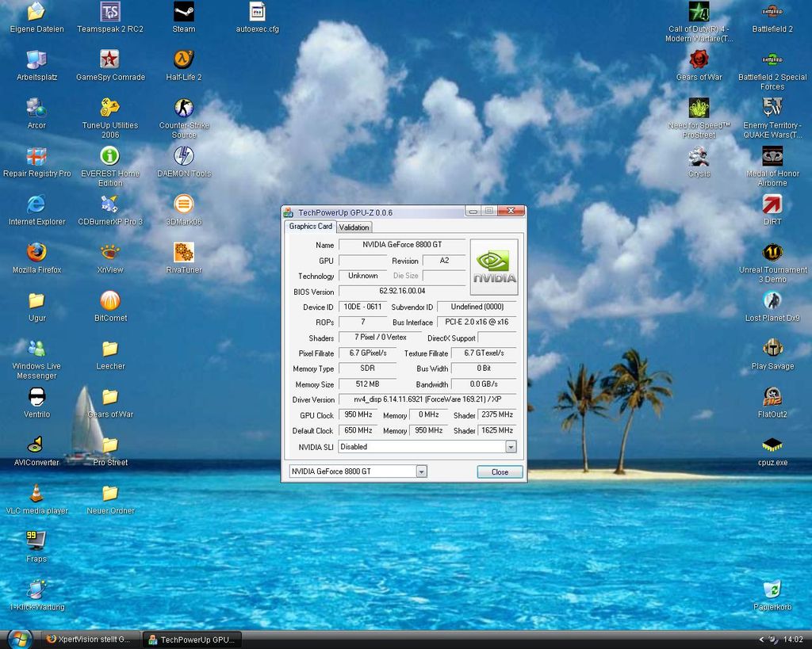Screen dimensions: 812x649
Task: Select the FlatOut2 shortcut icon
Action: (772, 396)
